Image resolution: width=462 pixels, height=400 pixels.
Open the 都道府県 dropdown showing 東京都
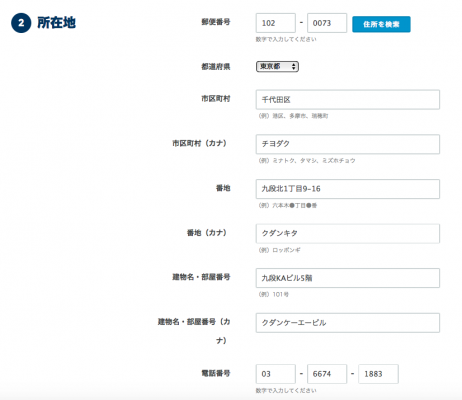[277, 67]
